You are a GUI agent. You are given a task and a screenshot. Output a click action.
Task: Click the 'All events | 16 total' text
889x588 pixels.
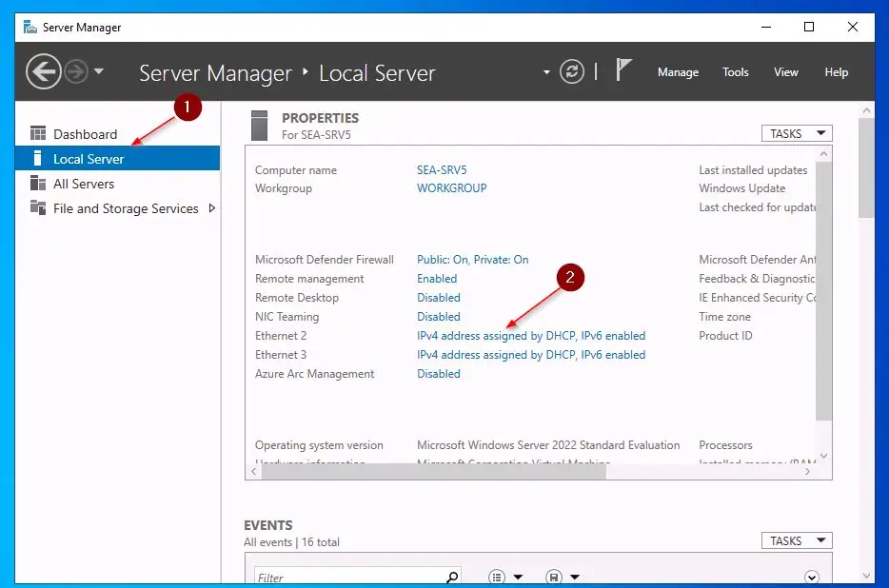[x=291, y=542]
